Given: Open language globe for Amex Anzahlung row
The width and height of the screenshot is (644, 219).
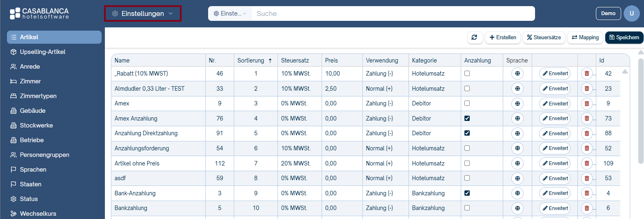Looking at the screenshot, I should 517,118.
